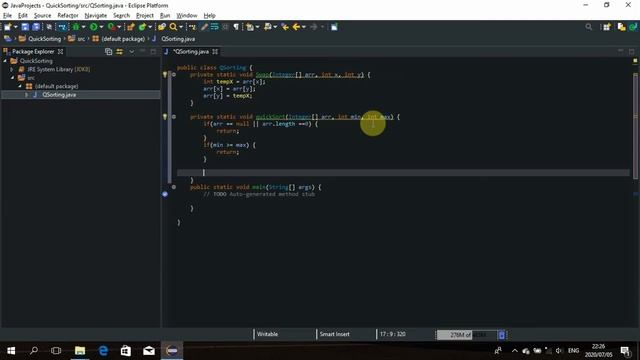Viewport: 640px width, 360px height.
Task: Collapse the QuickSorting project node
Action: (x=5, y=61)
